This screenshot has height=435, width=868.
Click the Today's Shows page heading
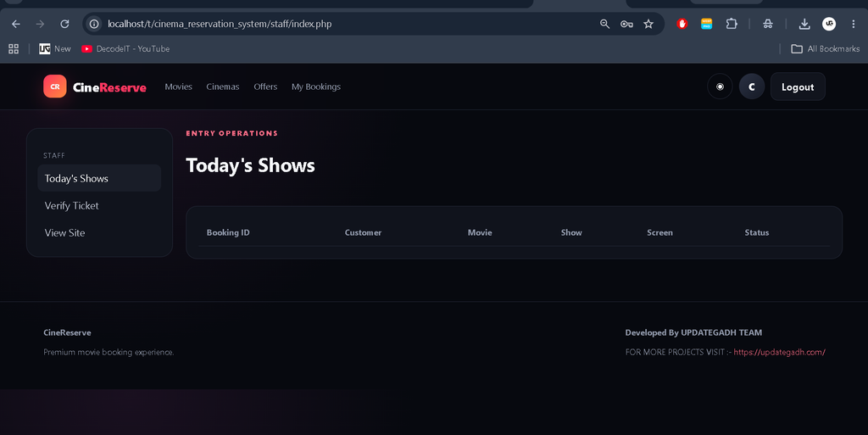click(x=250, y=165)
